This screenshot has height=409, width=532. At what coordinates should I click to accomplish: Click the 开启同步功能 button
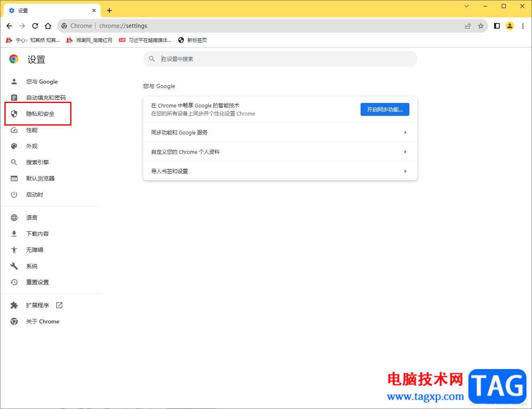tap(385, 109)
